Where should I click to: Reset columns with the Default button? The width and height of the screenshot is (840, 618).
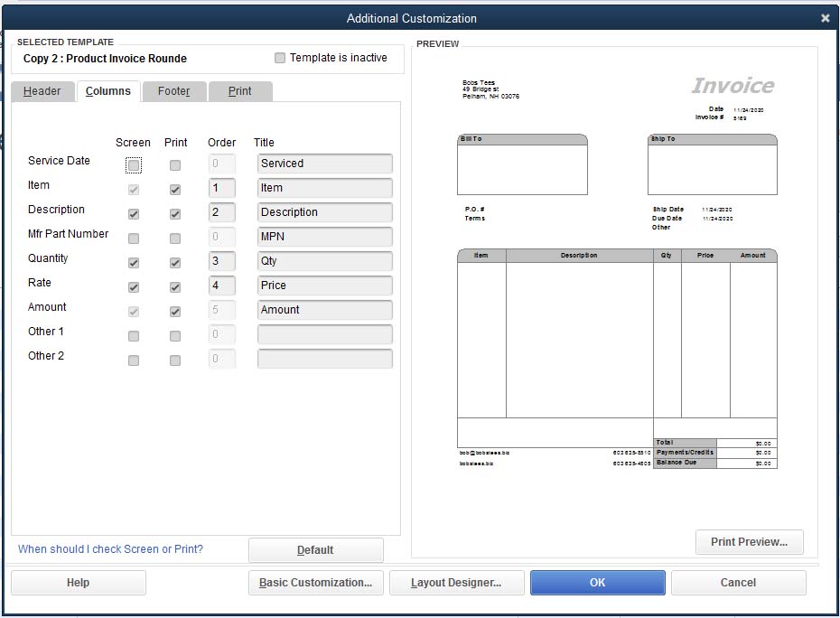click(x=315, y=549)
